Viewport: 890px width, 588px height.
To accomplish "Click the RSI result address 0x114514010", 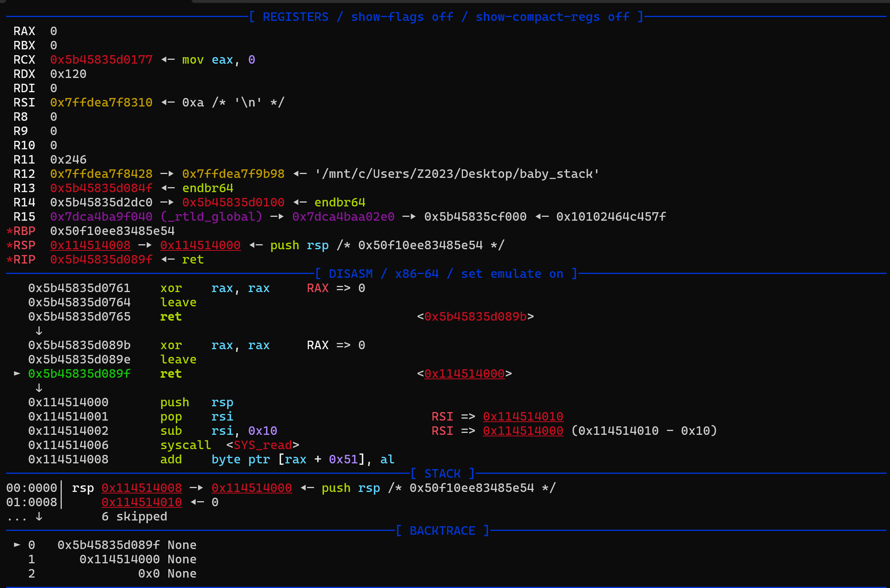I will [x=523, y=416].
